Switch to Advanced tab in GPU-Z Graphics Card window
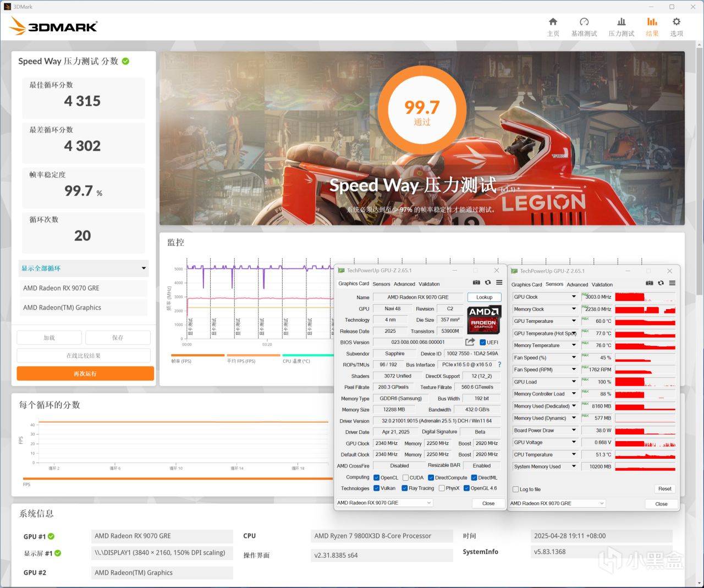This screenshot has width=704, height=588. [x=404, y=284]
